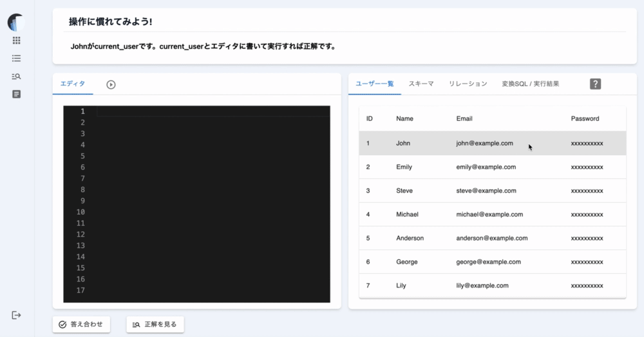This screenshot has width=644, height=337.
Task: Click the 正解を見る button
Action: 155,324
